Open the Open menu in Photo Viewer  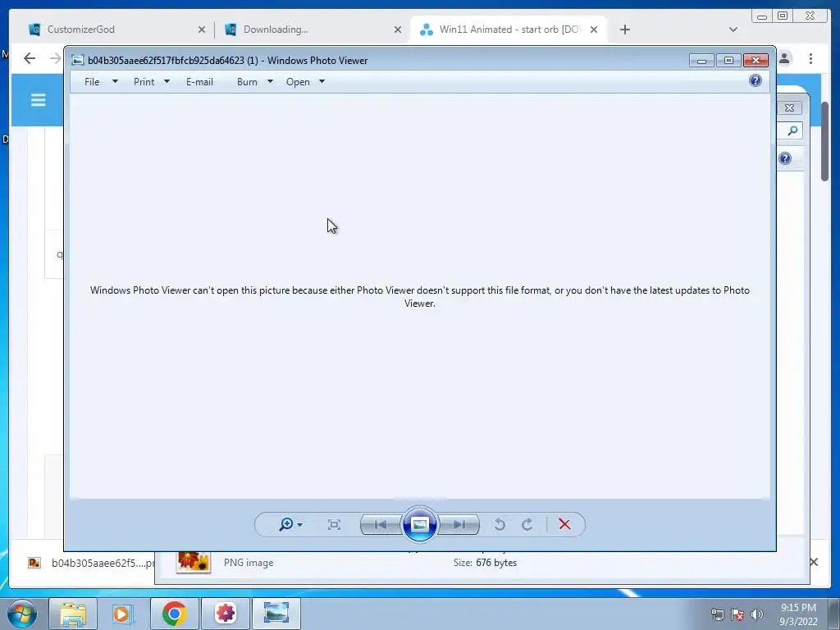pyautogui.click(x=298, y=82)
